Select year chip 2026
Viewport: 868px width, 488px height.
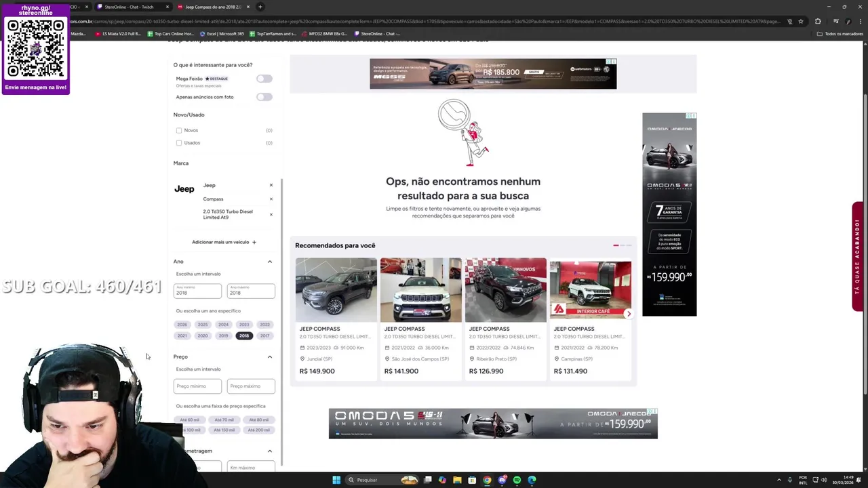(182, 325)
